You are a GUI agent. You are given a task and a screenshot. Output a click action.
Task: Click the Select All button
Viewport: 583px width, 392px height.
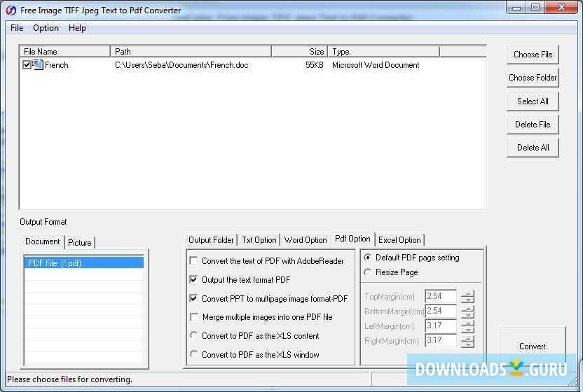[x=533, y=101]
